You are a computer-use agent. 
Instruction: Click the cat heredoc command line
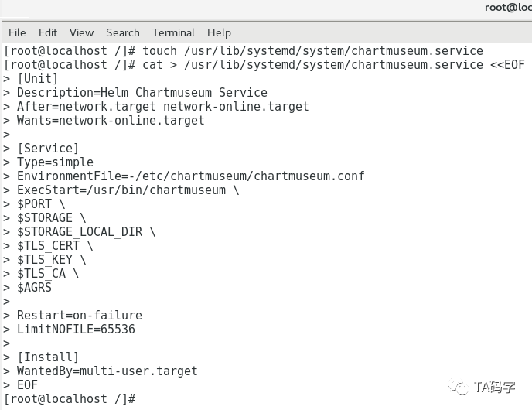264,65
